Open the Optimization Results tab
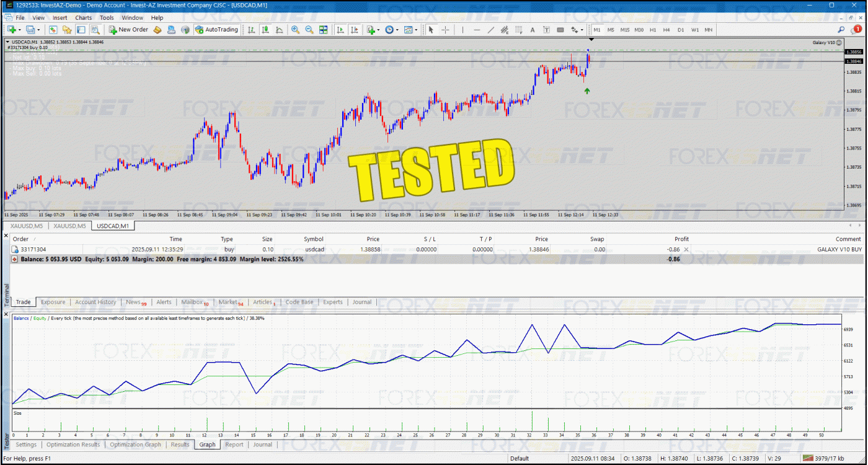The height and width of the screenshot is (465, 868). click(73, 445)
